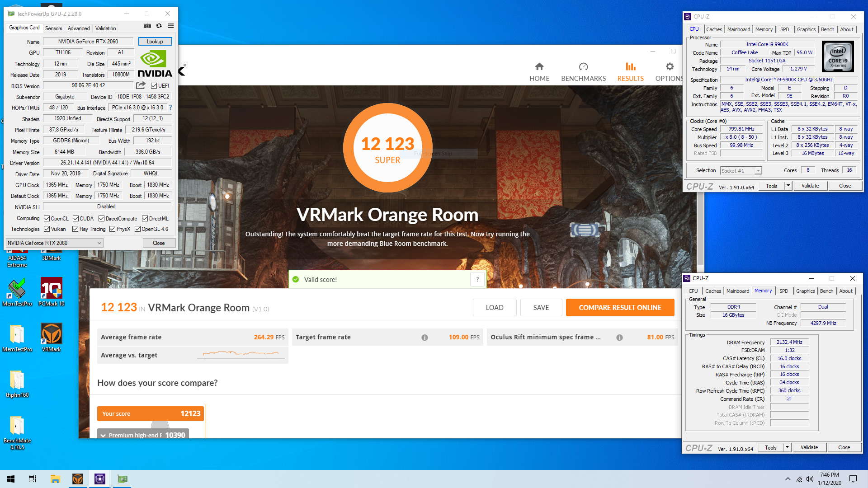868x488 pixels.
Task: Open the Socket #1 selection dropdown in CPU-Z
Action: (741, 170)
